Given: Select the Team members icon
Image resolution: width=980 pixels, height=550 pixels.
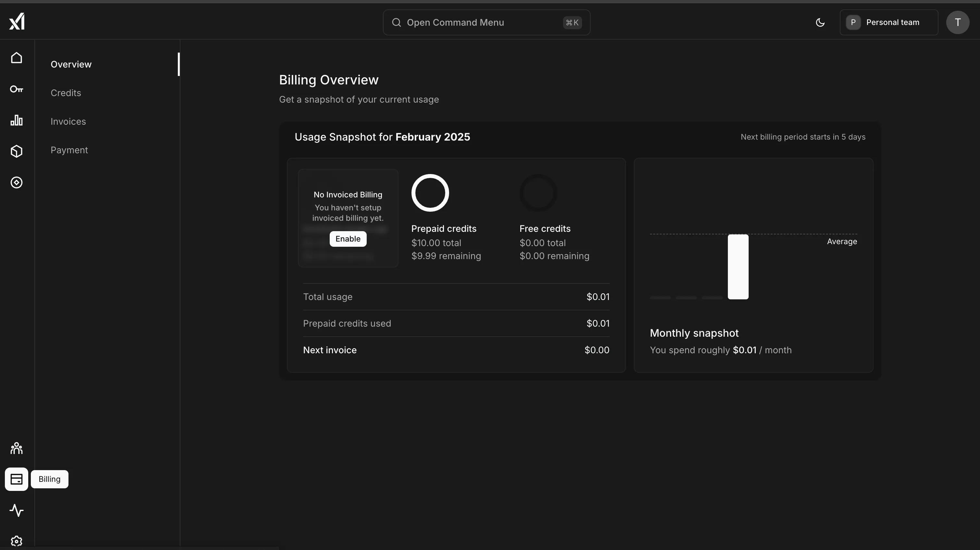Looking at the screenshot, I should coord(16,448).
